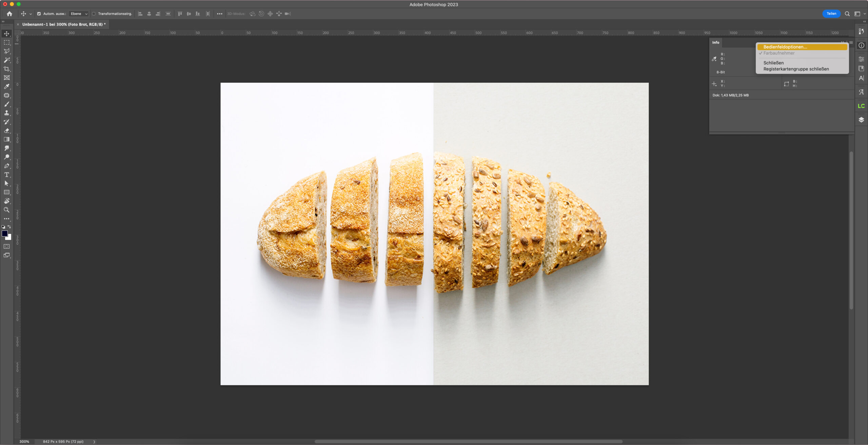This screenshot has height=445, width=868.
Task: Open the Ebene dropdown
Action: pos(79,14)
